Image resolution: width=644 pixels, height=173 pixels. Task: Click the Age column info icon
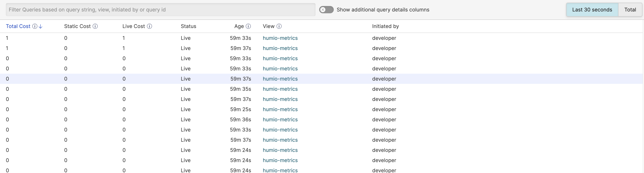tap(248, 26)
